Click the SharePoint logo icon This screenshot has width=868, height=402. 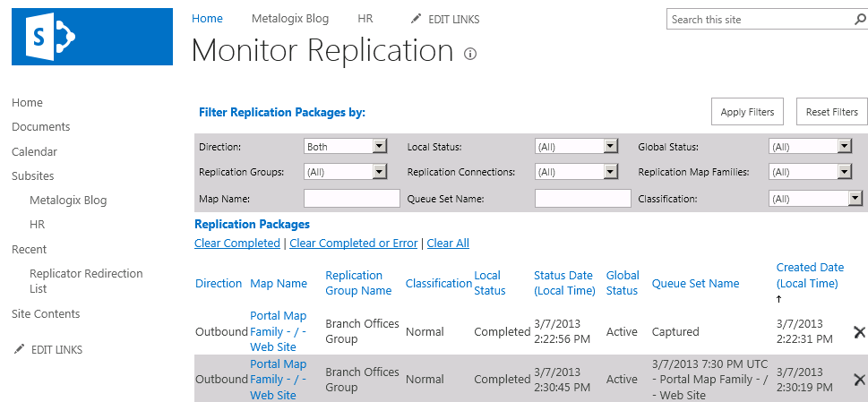pyautogui.click(x=91, y=37)
